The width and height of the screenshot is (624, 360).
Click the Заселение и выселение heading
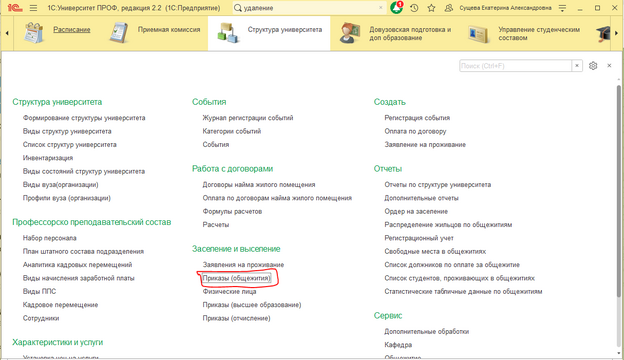[x=236, y=249]
